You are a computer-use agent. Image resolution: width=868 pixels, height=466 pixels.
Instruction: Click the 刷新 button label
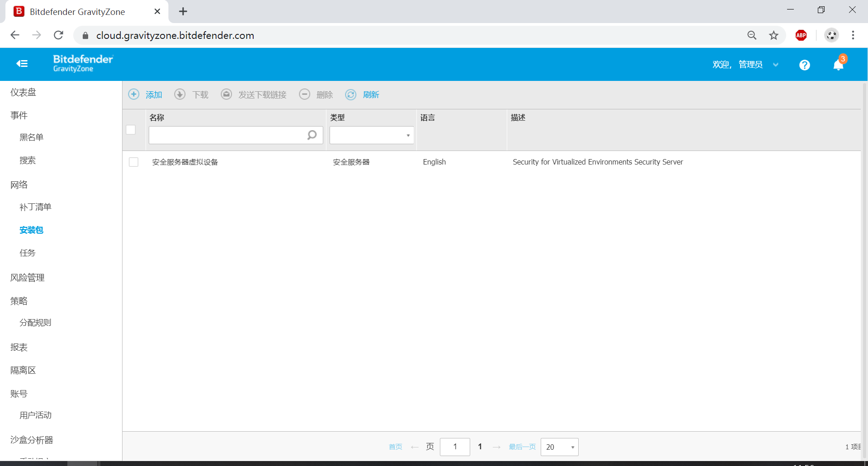(x=371, y=94)
